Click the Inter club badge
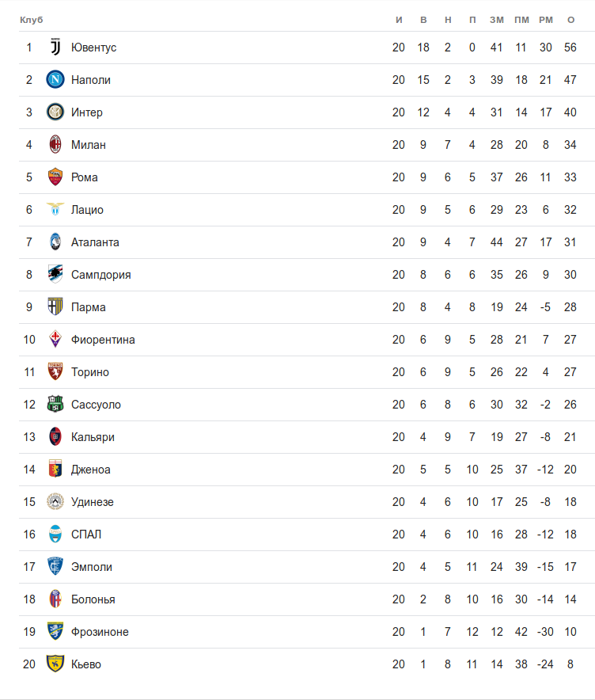Screen dimensions: 595x700 pos(55,112)
